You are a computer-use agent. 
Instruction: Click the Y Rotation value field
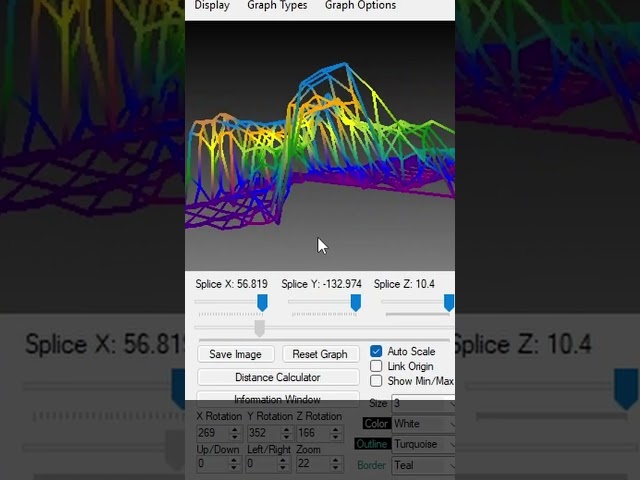[263, 433]
